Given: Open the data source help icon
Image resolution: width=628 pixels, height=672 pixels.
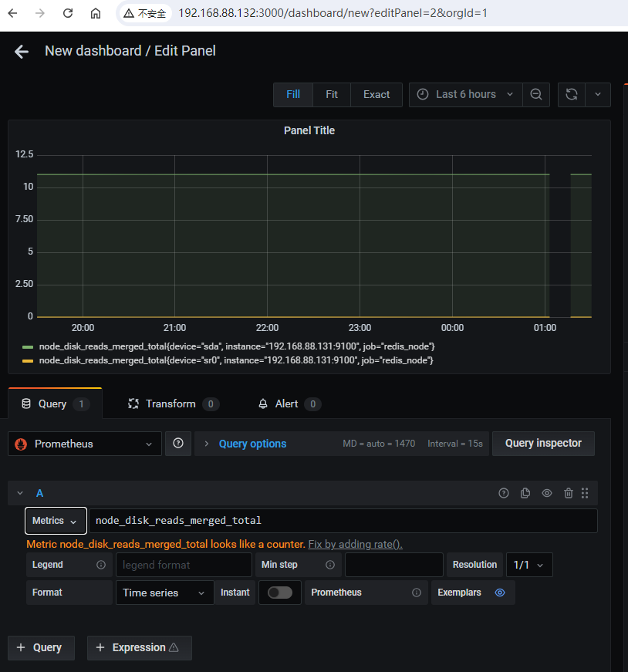Looking at the screenshot, I should (178, 444).
